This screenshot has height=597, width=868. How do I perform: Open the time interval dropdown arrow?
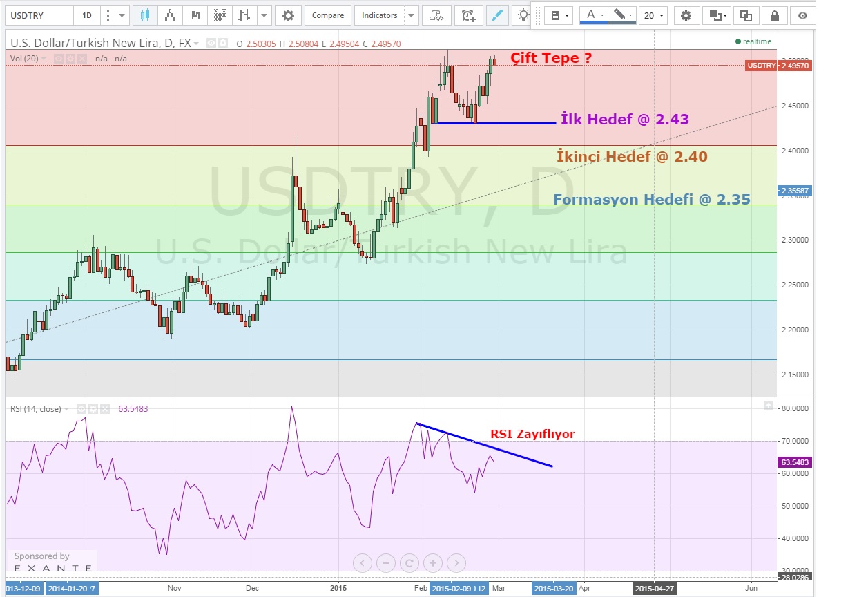coord(122,15)
